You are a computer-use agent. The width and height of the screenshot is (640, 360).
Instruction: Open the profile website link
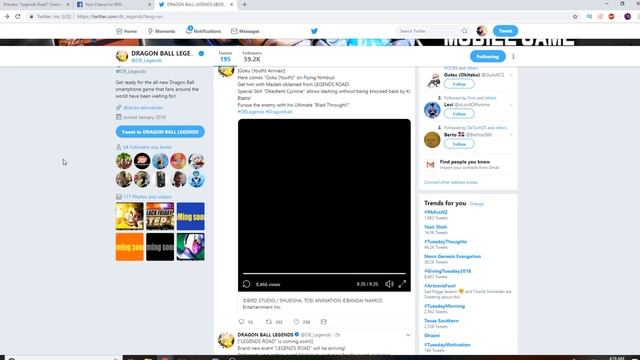point(143,108)
